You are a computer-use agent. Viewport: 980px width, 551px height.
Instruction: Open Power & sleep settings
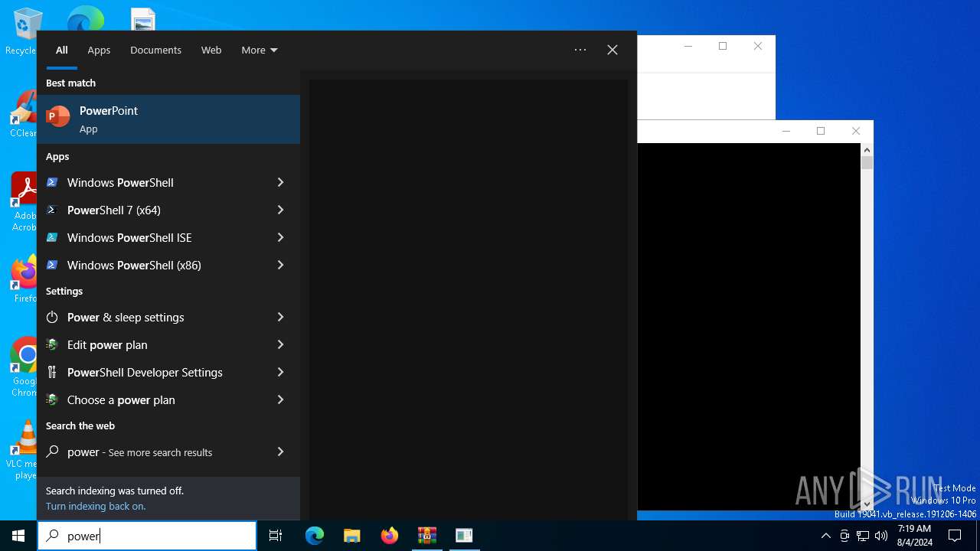[x=155, y=317]
